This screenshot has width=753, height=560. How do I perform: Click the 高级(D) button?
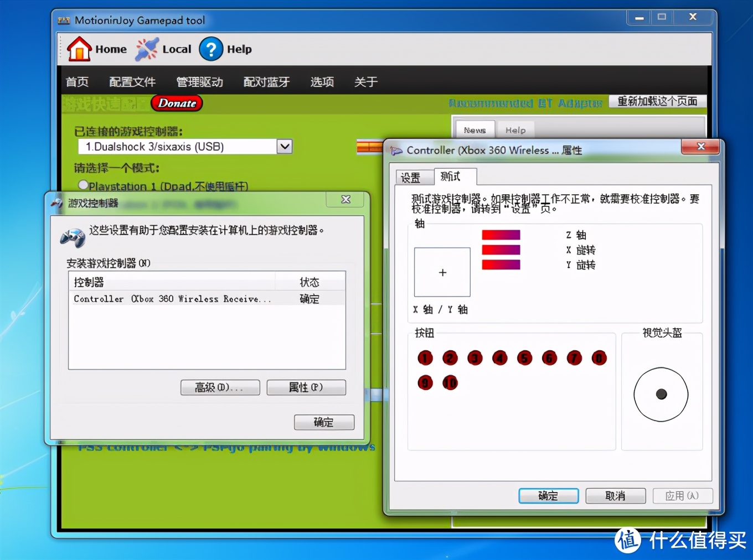tap(220, 387)
